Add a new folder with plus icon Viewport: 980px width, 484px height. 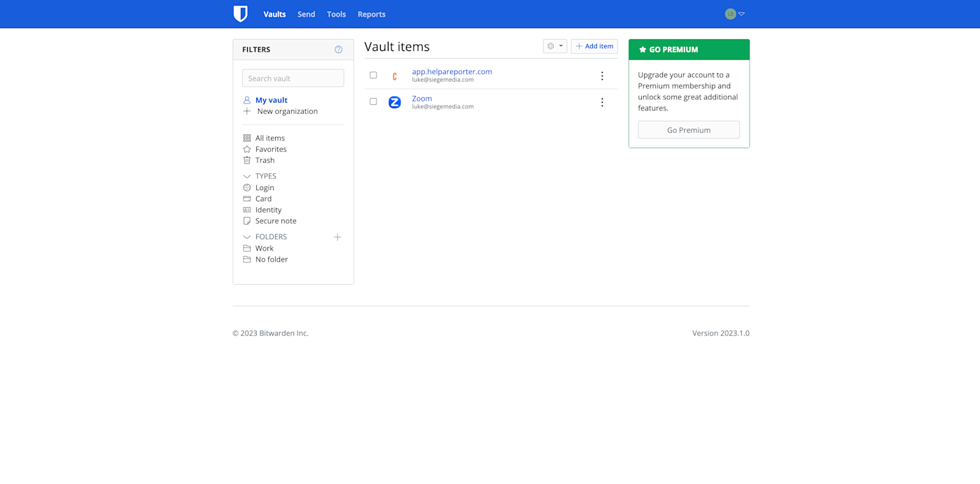pyautogui.click(x=337, y=237)
